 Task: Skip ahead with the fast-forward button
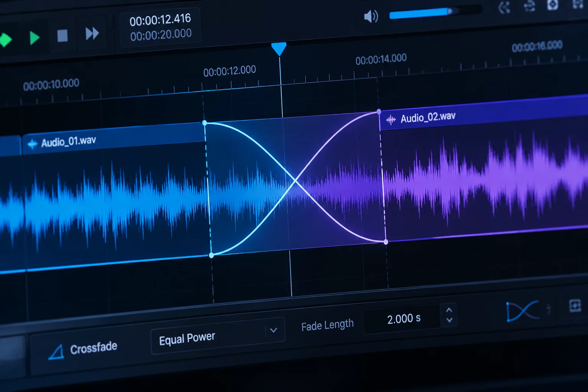(x=92, y=34)
